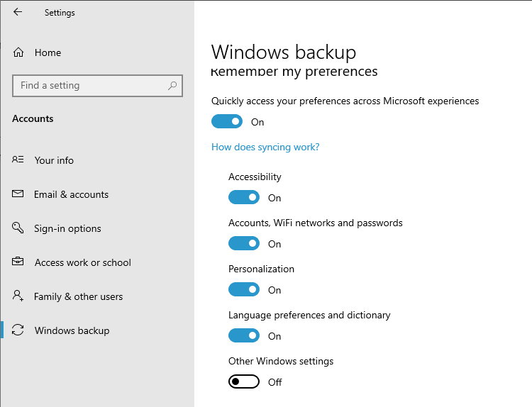Disable the Accessibility sync toggle
The height and width of the screenshot is (407, 532).
244,197
